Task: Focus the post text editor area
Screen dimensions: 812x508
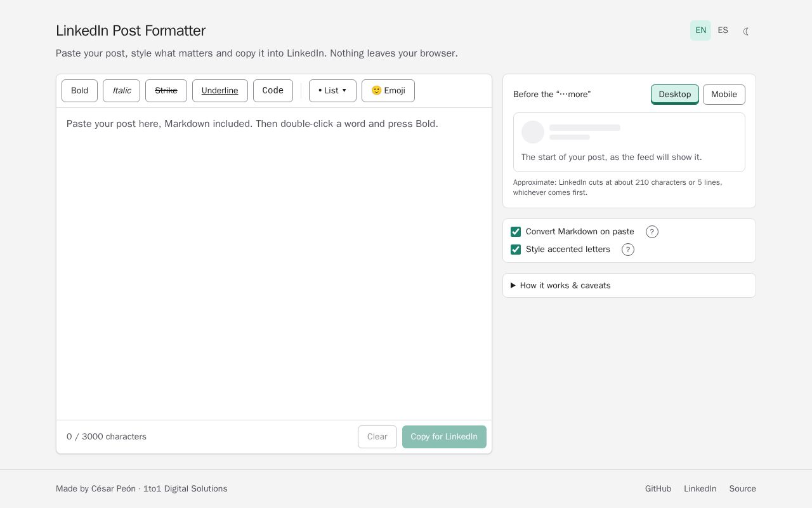Action: [x=274, y=264]
